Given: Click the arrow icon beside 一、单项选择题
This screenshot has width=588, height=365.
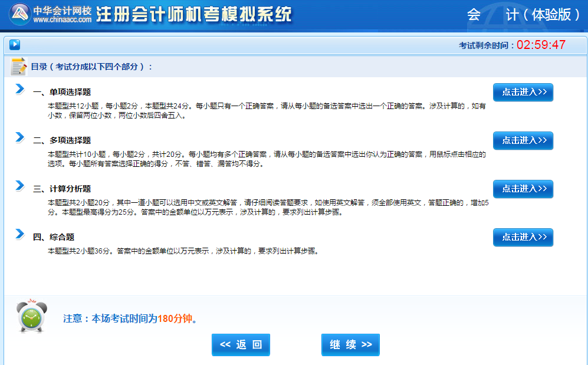Looking at the screenshot, I should coord(20,89).
